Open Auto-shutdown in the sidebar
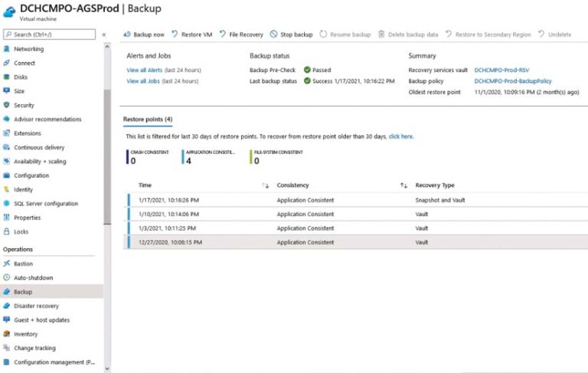The width and height of the screenshot is (588, 373). 33,277
